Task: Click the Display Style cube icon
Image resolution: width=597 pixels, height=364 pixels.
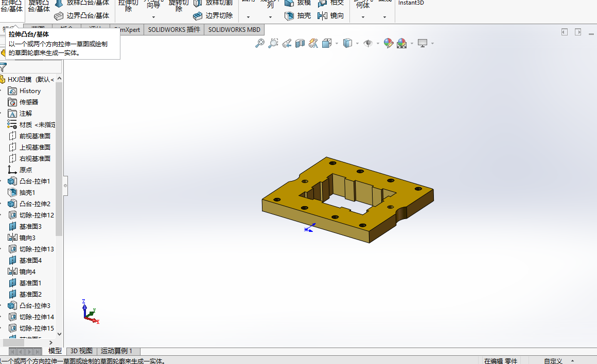Action: click(x=347, y=43)
